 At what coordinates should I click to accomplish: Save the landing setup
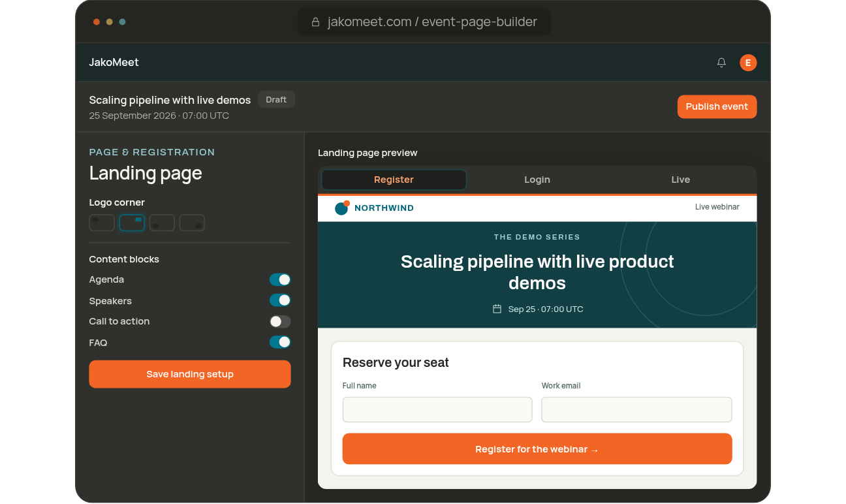click(x=190, y=374)
